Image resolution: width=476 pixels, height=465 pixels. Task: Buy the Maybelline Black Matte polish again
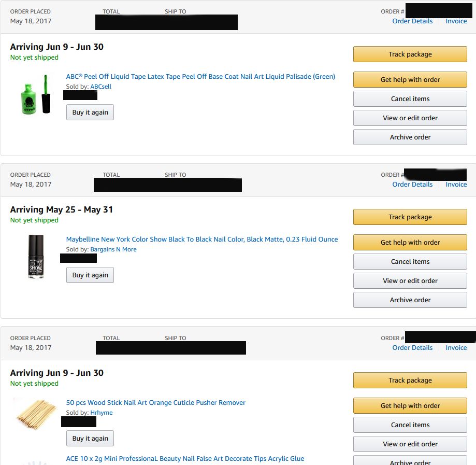(90, 275)
